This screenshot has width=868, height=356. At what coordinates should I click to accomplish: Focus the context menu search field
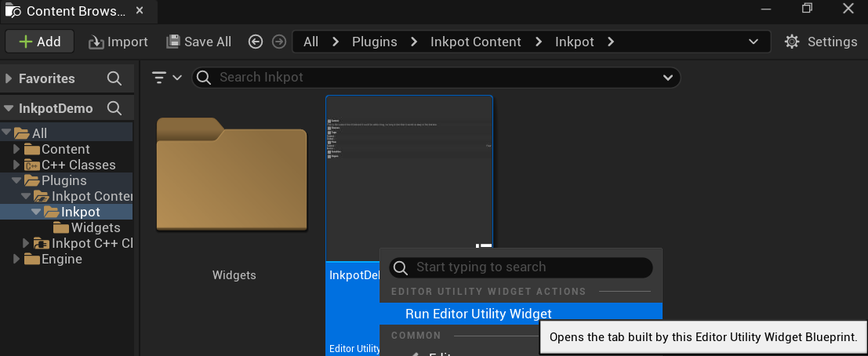coord(521,267)
